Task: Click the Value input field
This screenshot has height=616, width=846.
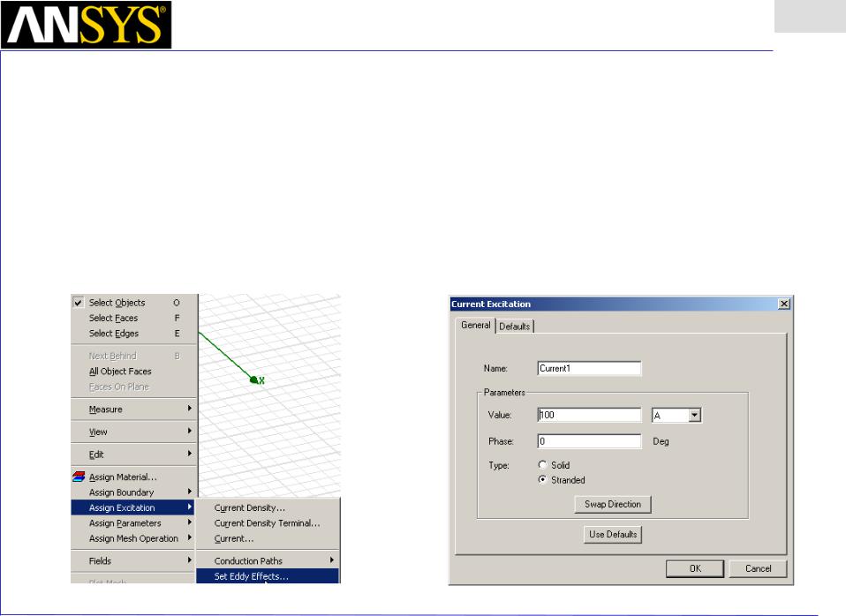Action: point(589,415)
